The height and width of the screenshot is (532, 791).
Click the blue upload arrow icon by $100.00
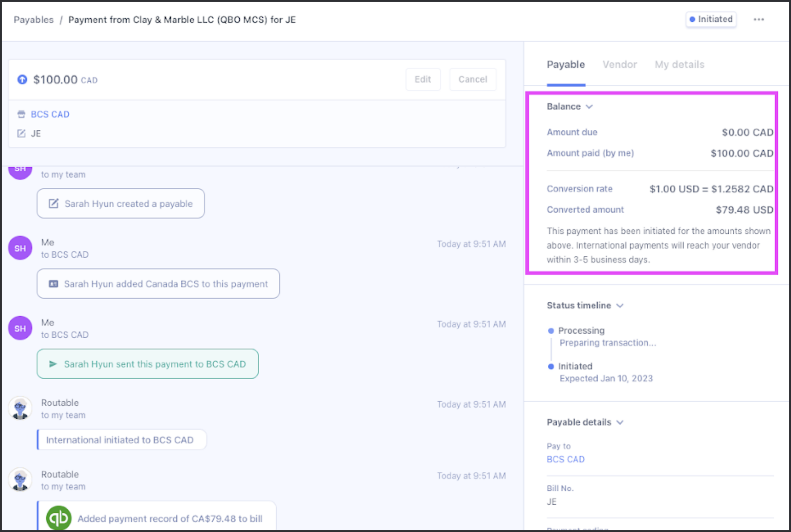(22, 80)
